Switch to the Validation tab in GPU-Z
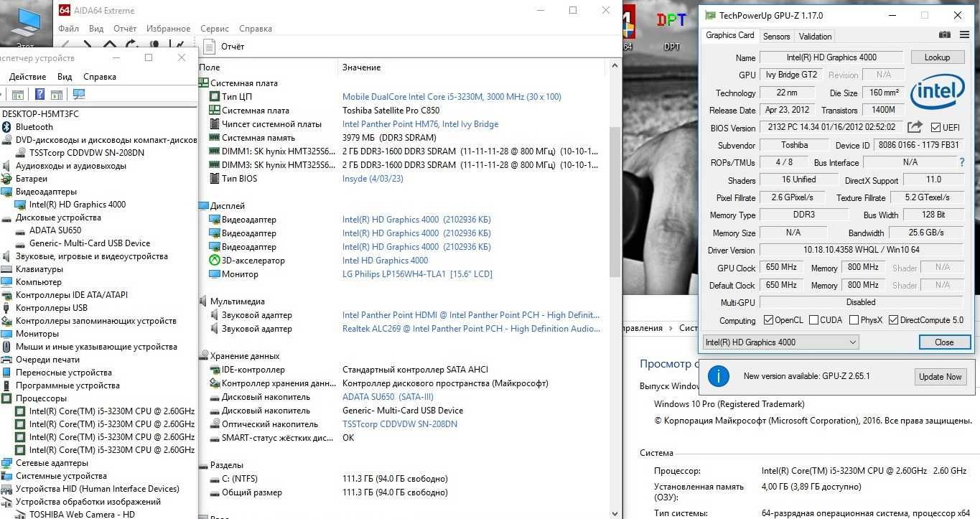The width and height of the screenshot is (980, 519). click(815, 36)
